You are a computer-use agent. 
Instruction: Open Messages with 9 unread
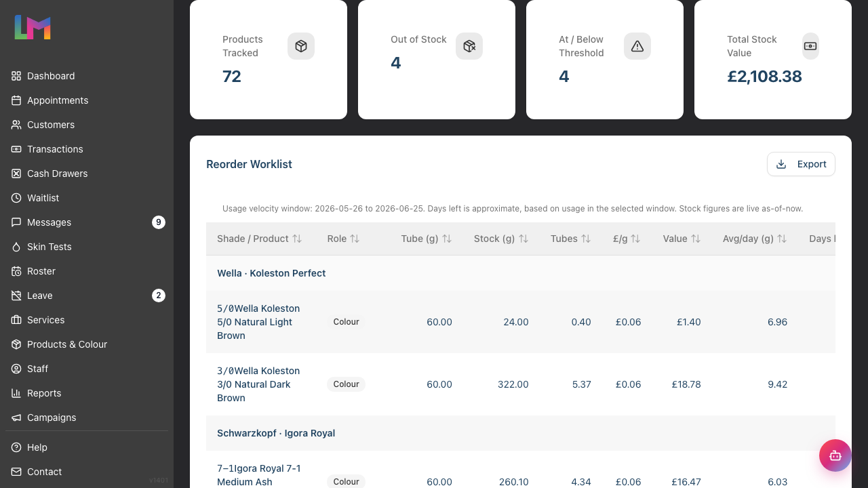coord(87,222)
